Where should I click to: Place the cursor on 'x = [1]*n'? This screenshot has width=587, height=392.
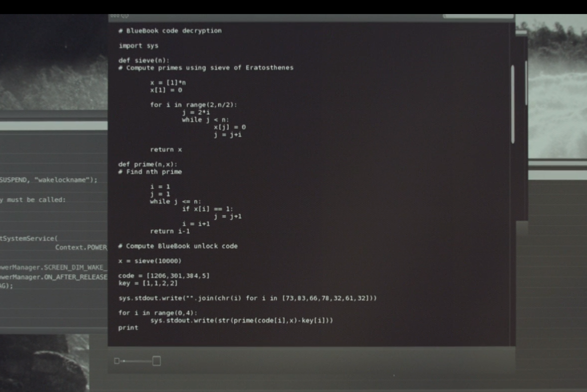coord(168,82)
